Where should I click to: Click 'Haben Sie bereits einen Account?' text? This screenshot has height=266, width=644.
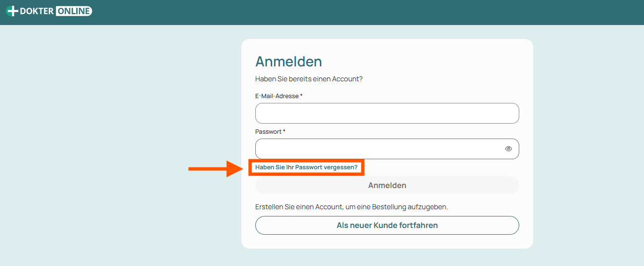[x=309, y=79]
